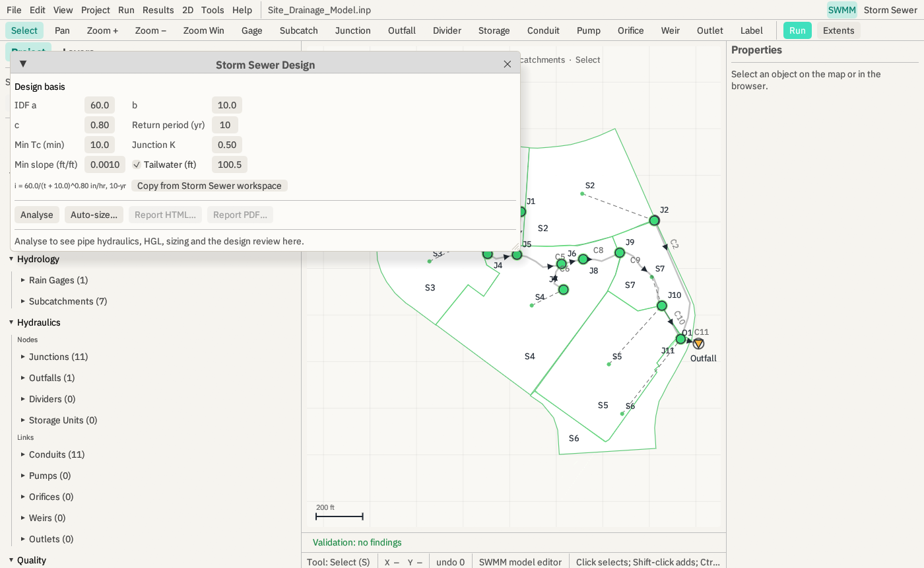Open the 2D menu
Screen dimensions: 924x568
click(187, 10)
